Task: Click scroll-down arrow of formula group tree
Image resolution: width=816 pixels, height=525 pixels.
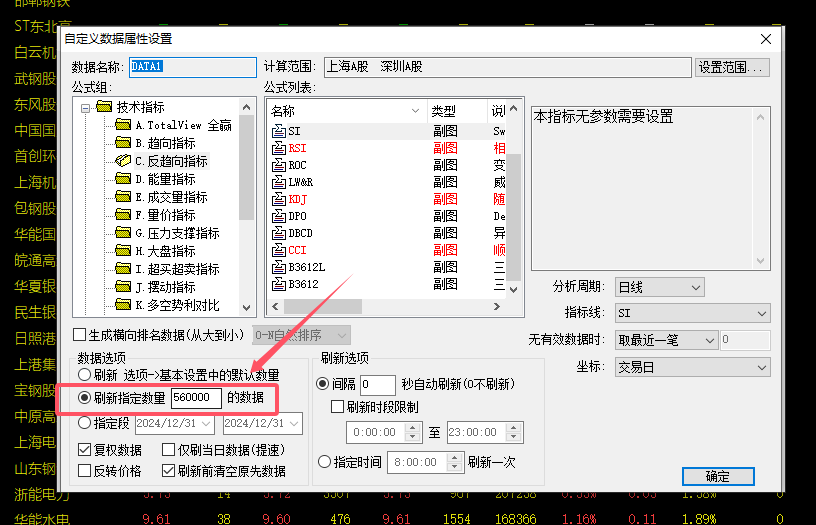Action: pos(246,308)
